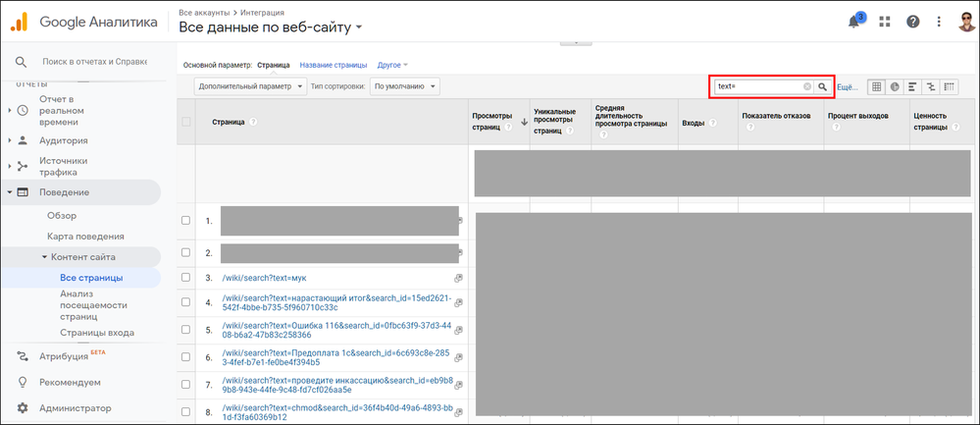Open help tip for Входы column
The image size is (980, 425).
tap(712, 124)
